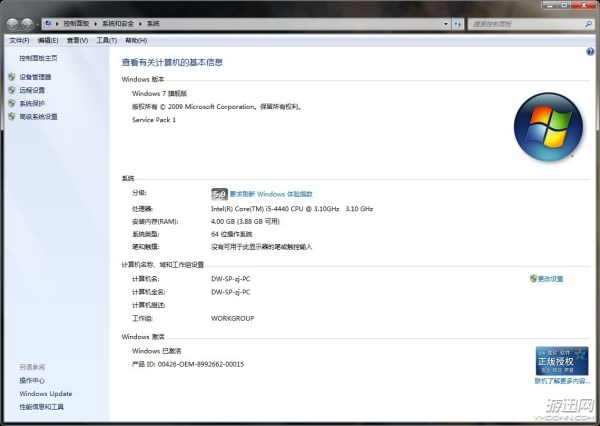This screenshot has width=600, height=426.
Task: Click the 系统 breadcrumb segment
Action: 153,24
